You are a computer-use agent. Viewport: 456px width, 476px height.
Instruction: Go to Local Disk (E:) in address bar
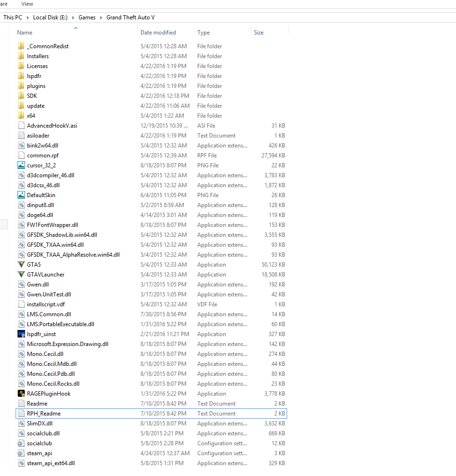coord(50,17)
